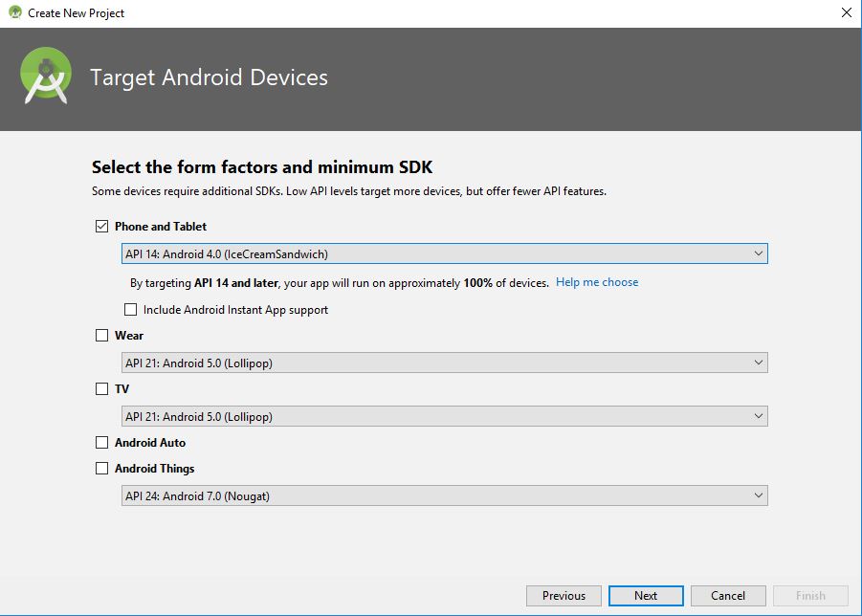Click the 'Phone and Tablet' label
The width and height of the screenshot is (862, 616).
161,227
